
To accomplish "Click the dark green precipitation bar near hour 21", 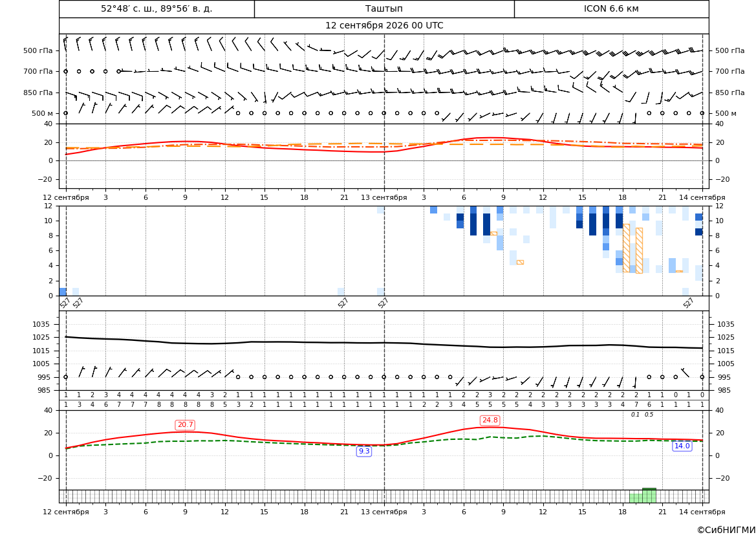I will [x=649, y=496].
